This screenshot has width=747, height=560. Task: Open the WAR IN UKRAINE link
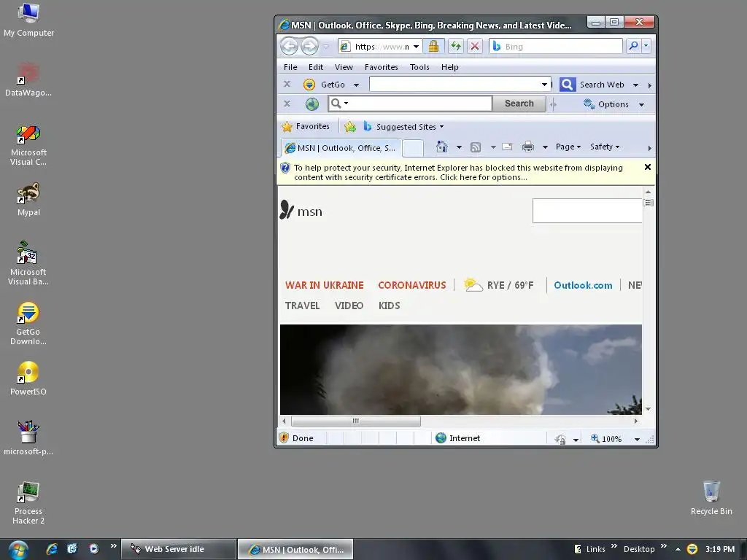tap(325, 285)
